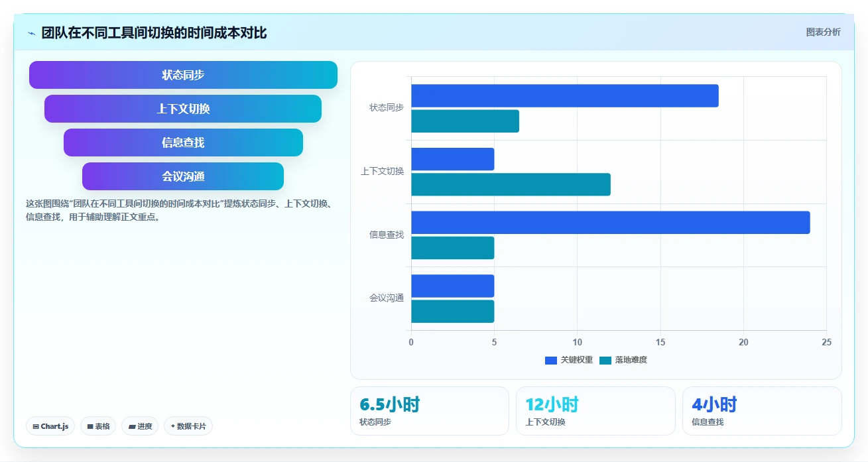Open the 12小时 上下文切换 data card

[x=595, y=411]
